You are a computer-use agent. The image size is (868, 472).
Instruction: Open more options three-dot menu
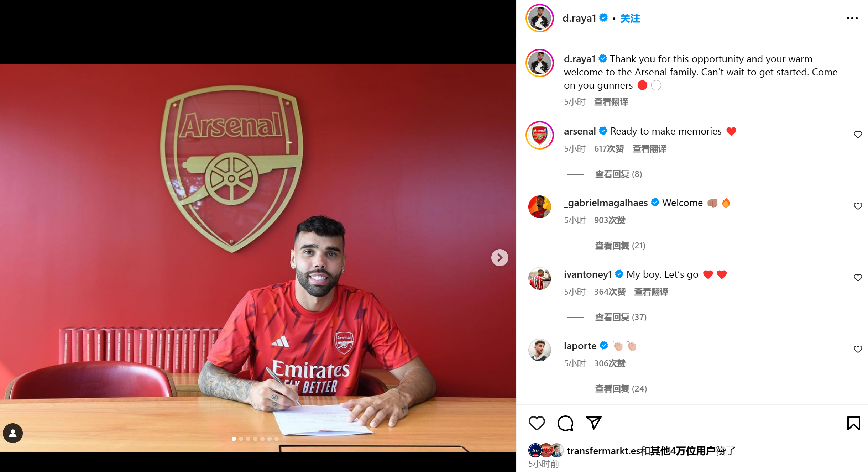point(852,18)
